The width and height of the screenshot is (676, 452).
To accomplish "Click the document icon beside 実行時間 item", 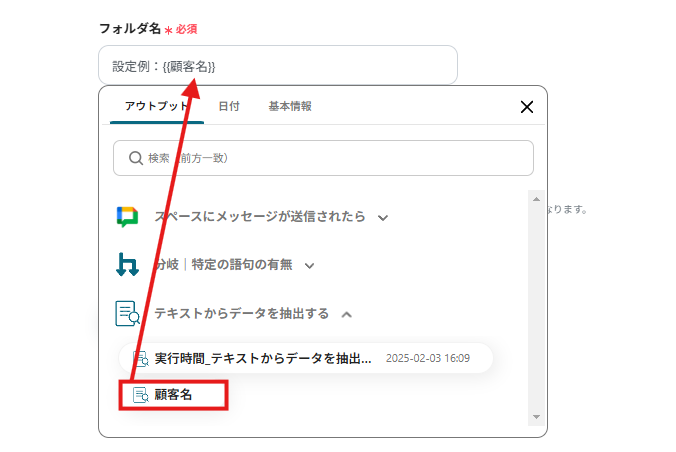I will pos(141,358).
